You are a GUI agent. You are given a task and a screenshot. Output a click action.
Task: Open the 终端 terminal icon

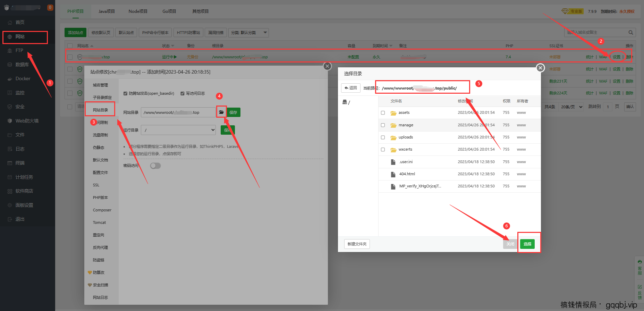point(10,163)
